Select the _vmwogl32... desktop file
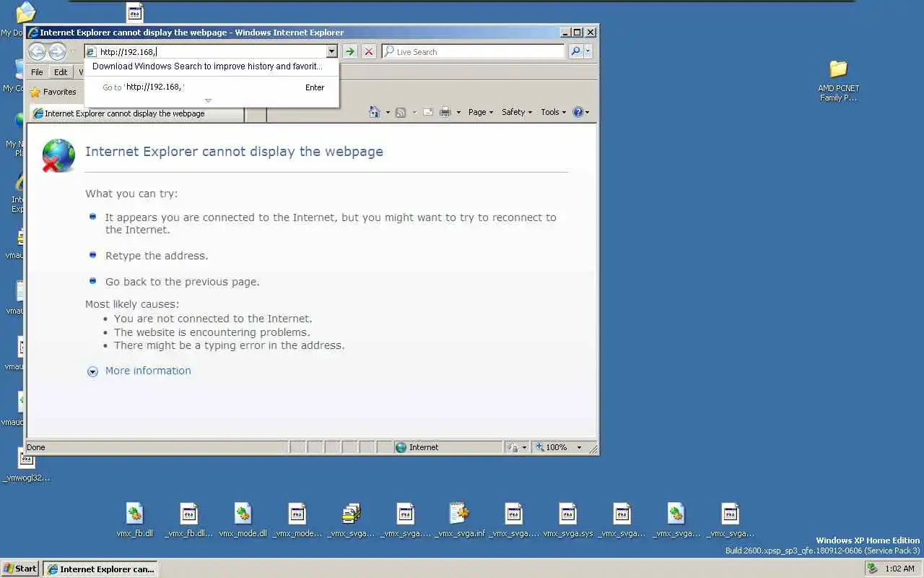924x578 pixels. coord(27,465)
